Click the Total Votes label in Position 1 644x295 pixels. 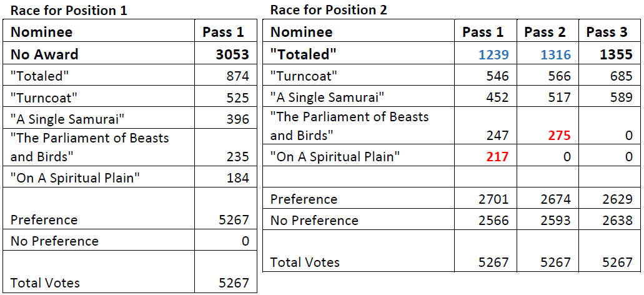pos(45,282)
